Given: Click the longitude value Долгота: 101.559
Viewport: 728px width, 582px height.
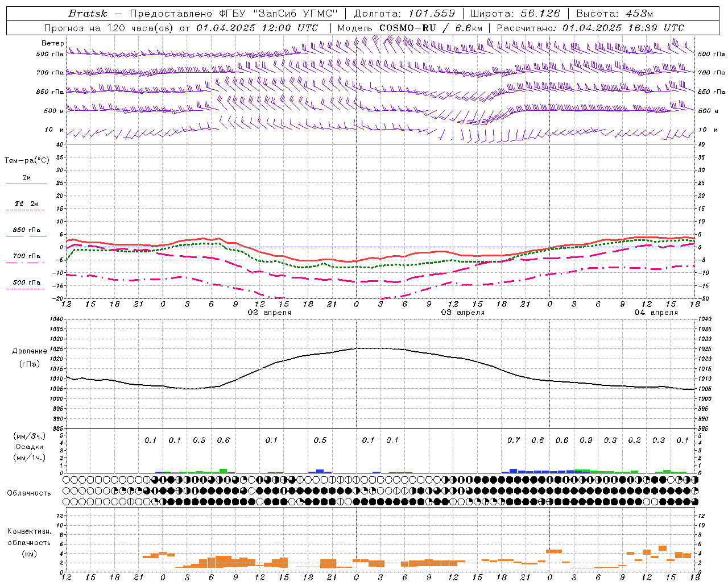Looking at the screenshot, I should 404,14.
